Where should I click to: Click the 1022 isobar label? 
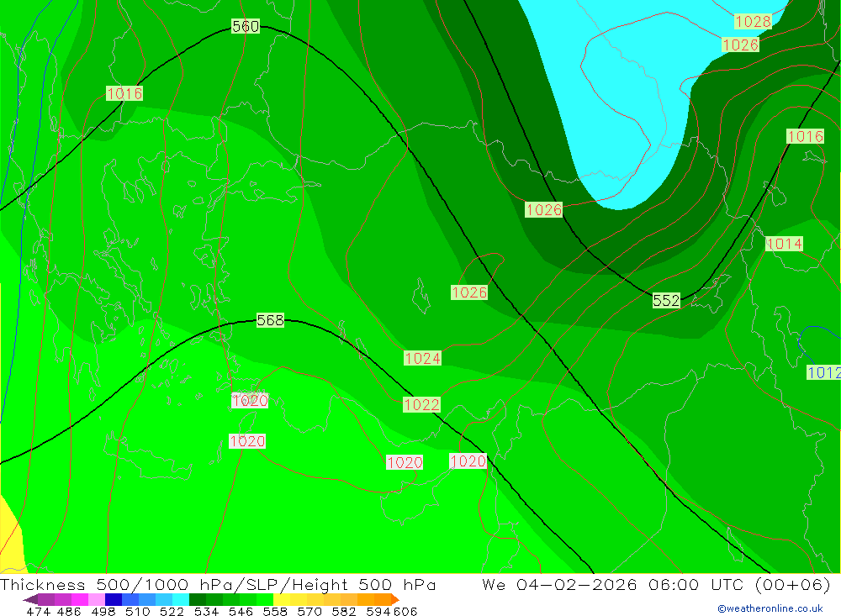pos(421,405)
